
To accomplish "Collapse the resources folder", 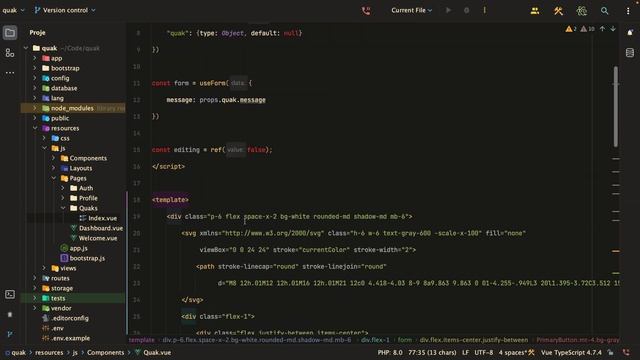I will (x=35, y=128).
